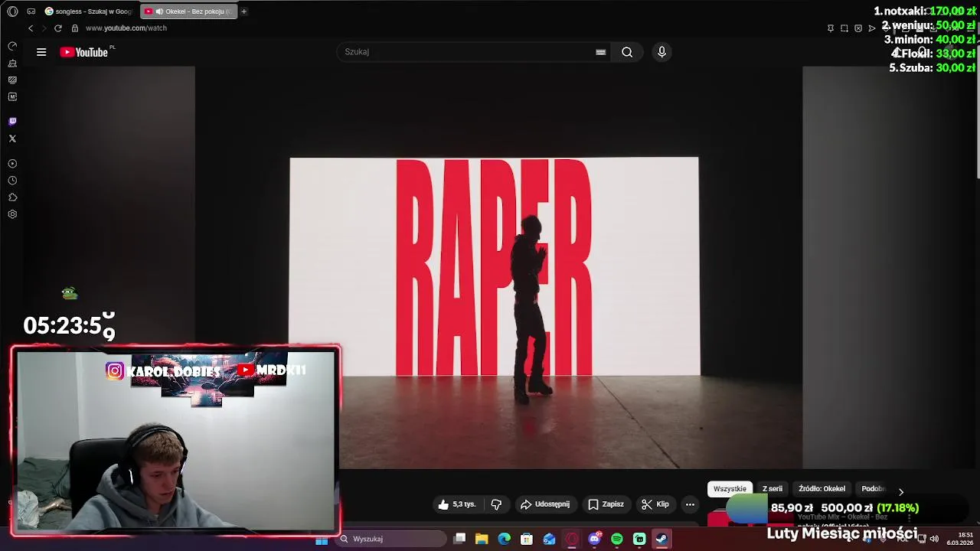Open the striped screen icon in the sidebar
This screenshot has width=980, height=551.
click(12, 80)
